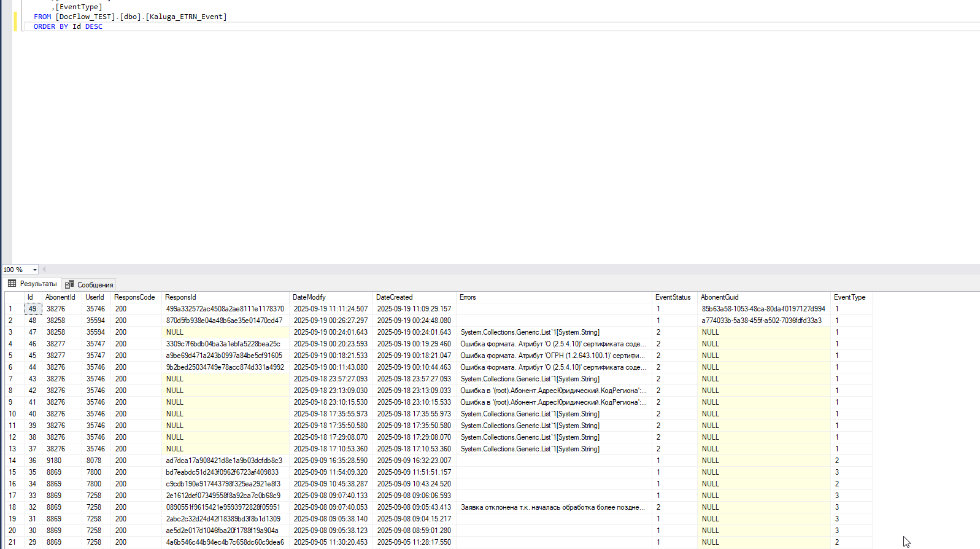Click the results grid icon on Результаты tab
This screenshot has width=980, height=549.
coord(12,284)
